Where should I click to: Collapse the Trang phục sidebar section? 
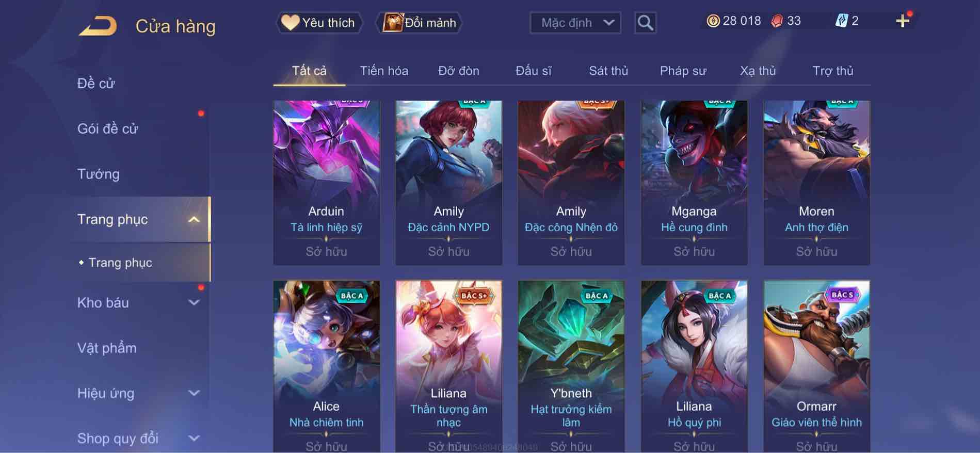[x=194, y=219]
